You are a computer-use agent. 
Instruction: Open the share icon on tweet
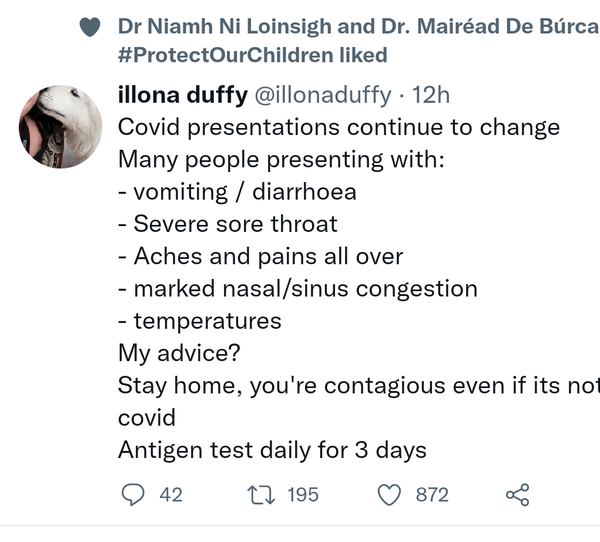[x=517, y=494]
